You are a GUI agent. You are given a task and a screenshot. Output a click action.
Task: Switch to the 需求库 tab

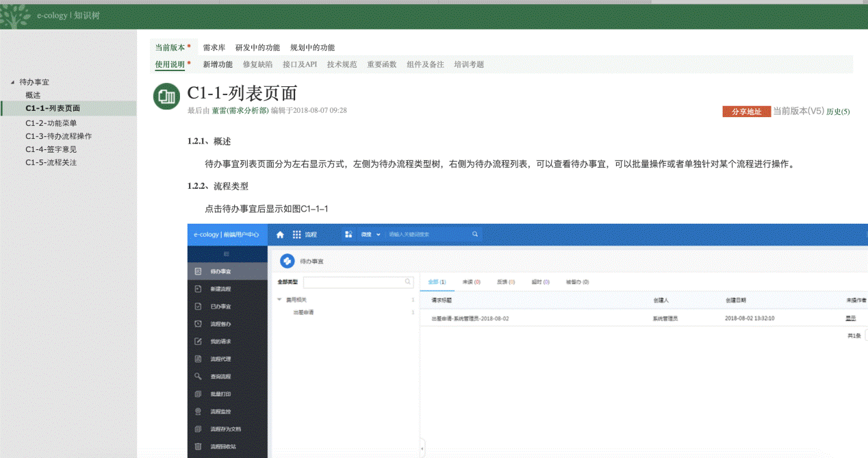coord(214,48)
